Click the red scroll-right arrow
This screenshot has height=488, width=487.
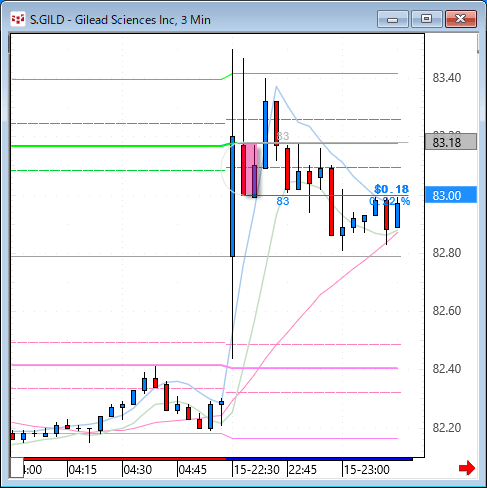(467, 468)
